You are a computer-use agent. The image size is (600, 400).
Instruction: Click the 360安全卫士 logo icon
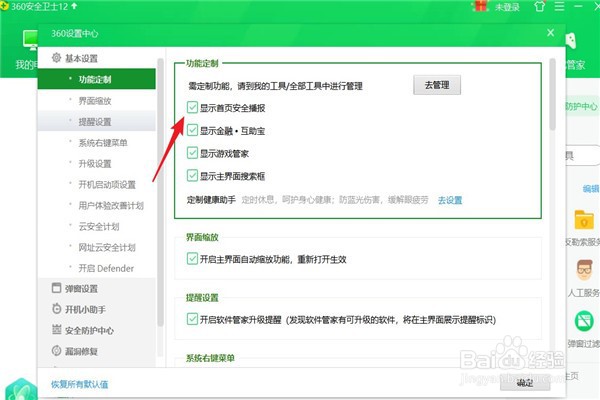tap(4, 6)
